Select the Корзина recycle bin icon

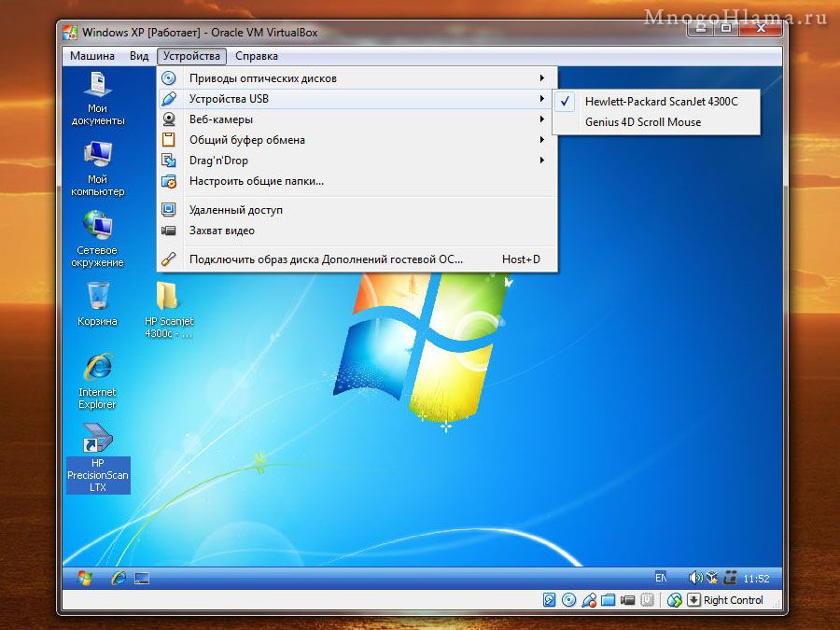coord(97,304)
